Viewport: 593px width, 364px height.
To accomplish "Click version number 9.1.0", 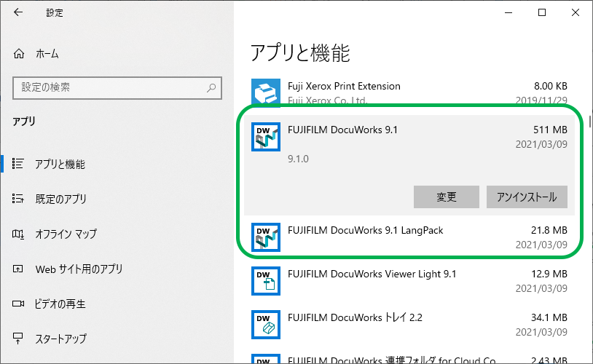I will click(298, 159).
